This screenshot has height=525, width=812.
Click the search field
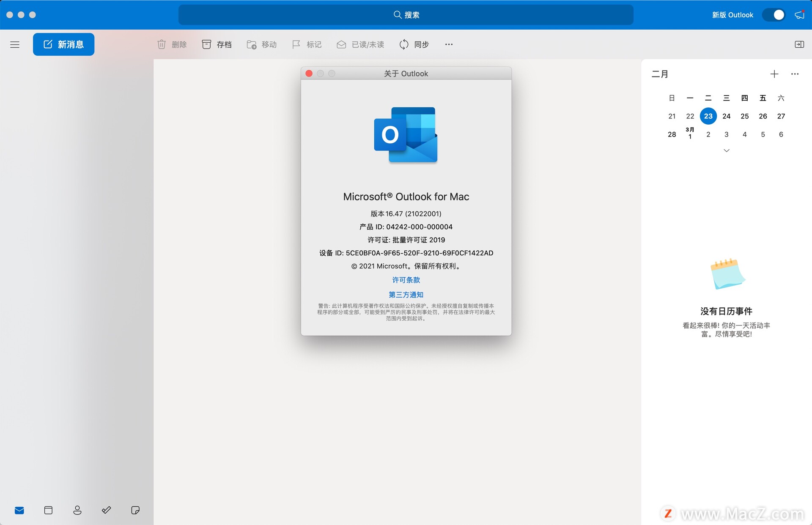point(406,15)
